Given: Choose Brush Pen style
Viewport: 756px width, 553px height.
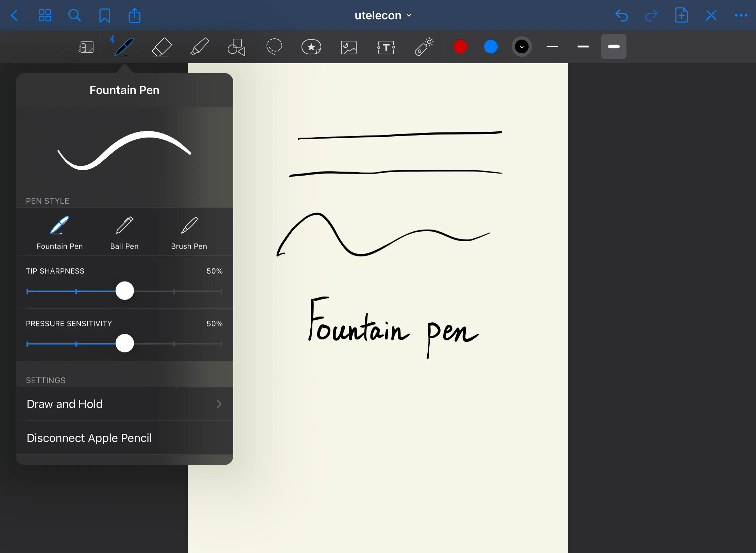Looking at the screenshot, I should coord(189,233).
